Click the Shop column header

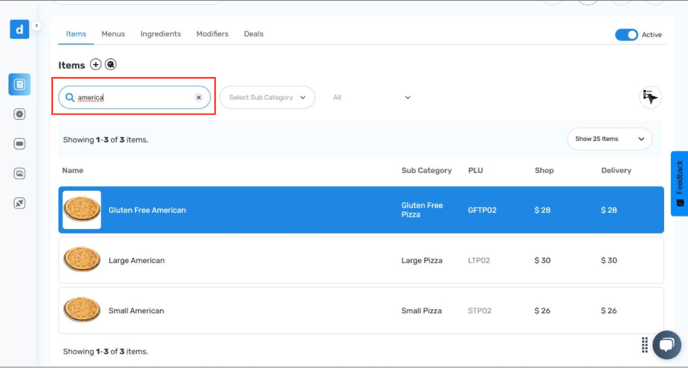(x=544, y=170)
